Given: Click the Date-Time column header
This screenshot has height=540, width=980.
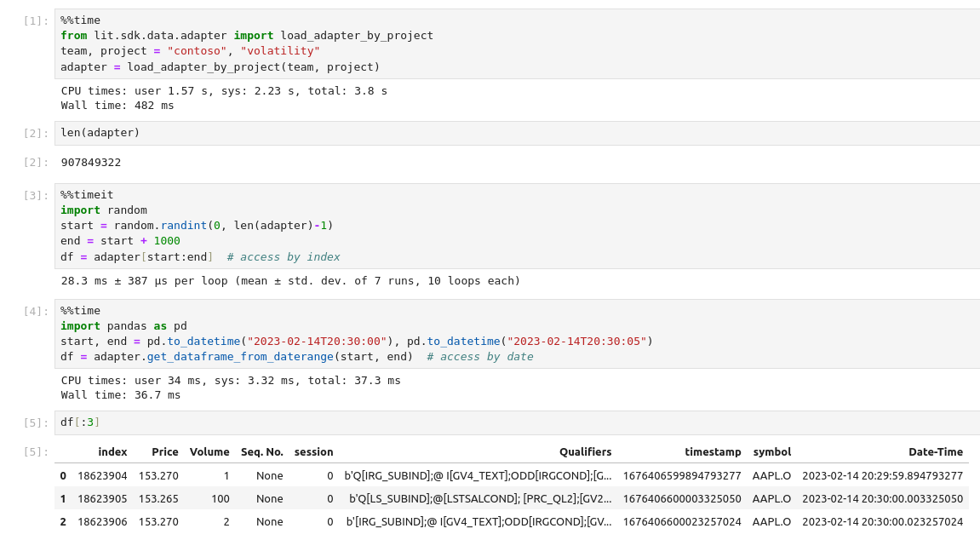Looking at the screenshot, I should click(x=935, y=452).
